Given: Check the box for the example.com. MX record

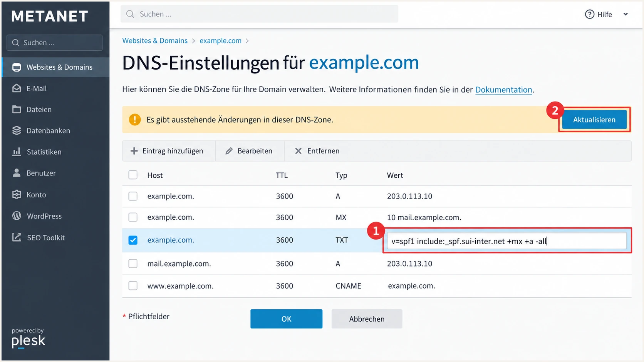Looking at the screenshot, I should (x=133, y=217).
